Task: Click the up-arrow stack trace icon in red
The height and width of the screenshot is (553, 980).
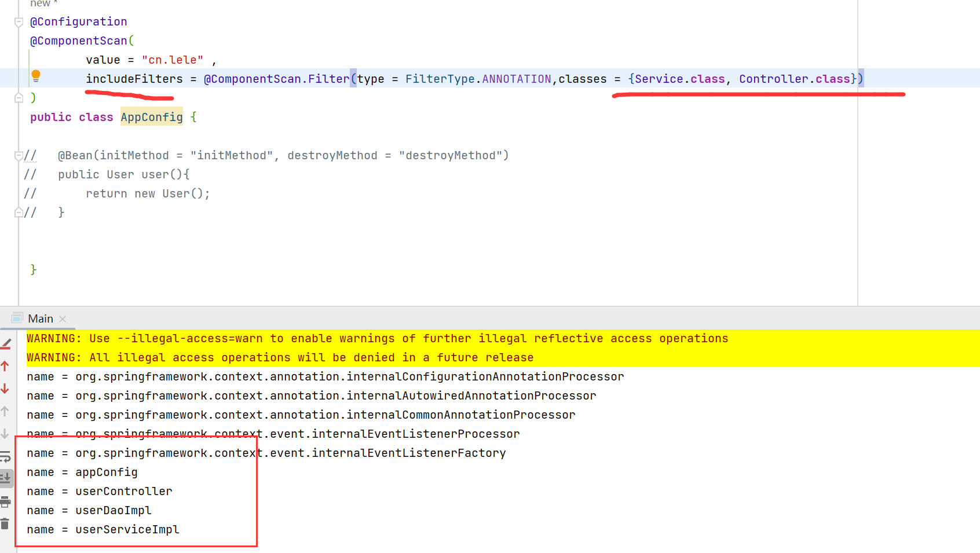Action: coord(5,366)
